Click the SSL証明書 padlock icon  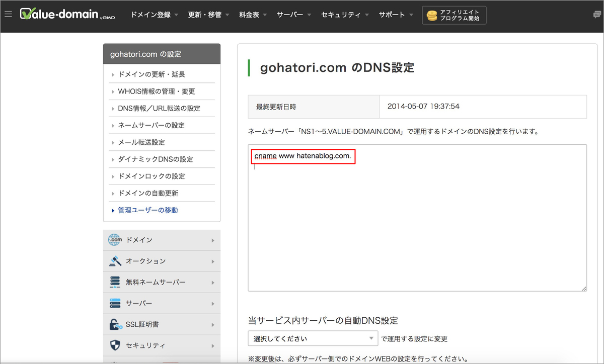coord(115,324)
